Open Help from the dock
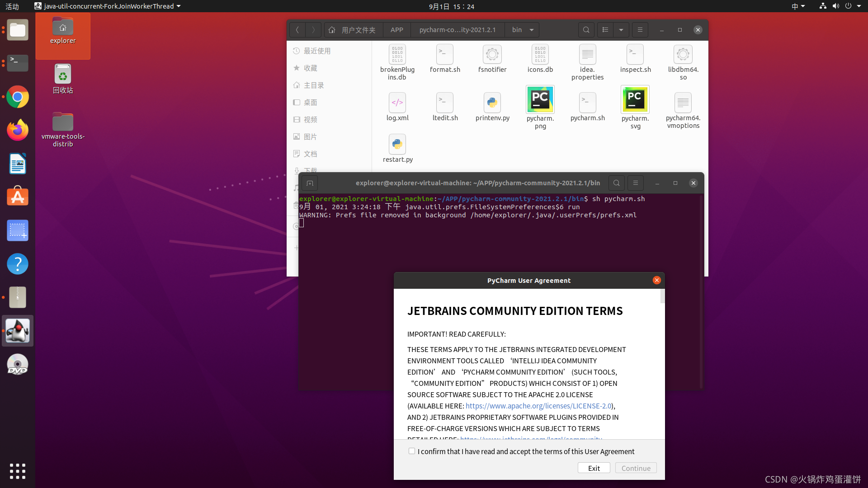This screenshot has height=488, width=868. click(x=18, y=264)
